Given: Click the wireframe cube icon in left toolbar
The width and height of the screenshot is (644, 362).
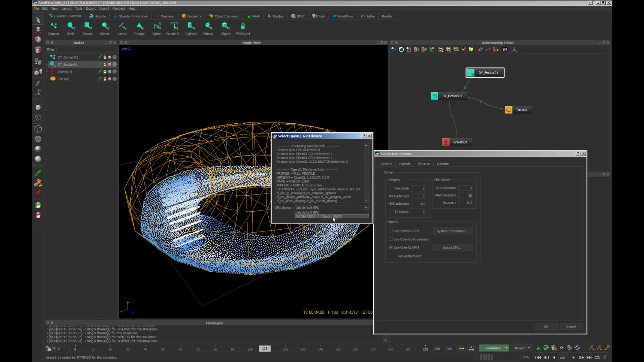Looking at the screenshot, I should (x=38, y=129).
